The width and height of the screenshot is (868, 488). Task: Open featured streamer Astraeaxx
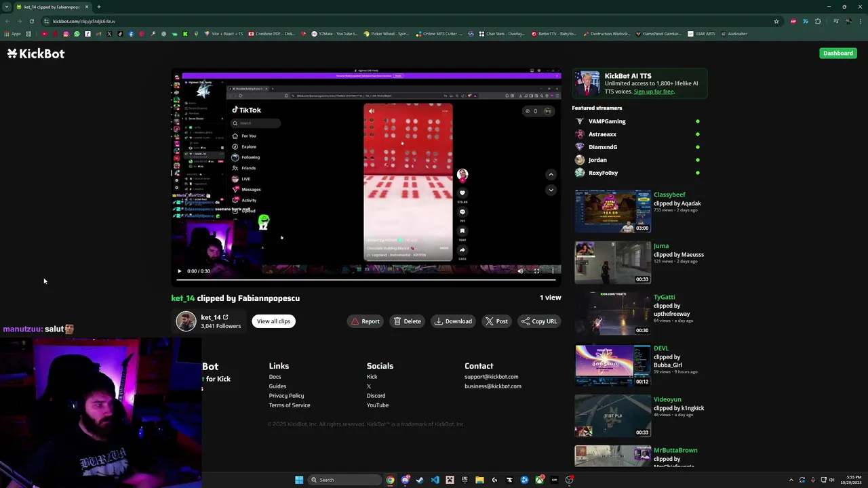click(x=602, y=134)
